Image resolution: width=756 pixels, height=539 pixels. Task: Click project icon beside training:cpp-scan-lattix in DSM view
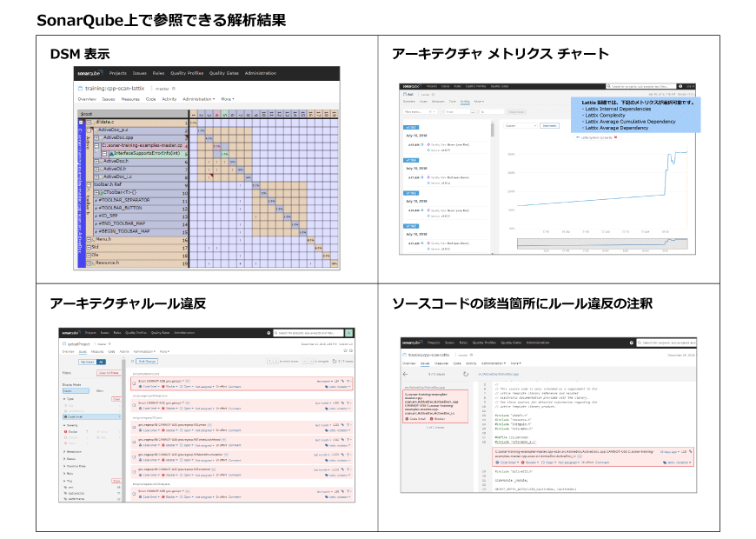(x=81, y=89)
